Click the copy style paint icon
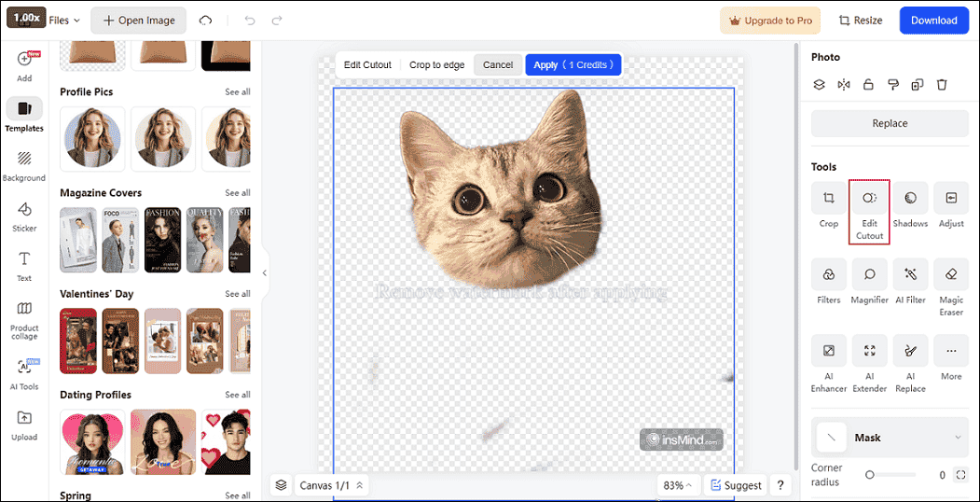Viewport: 980px width, 502px height. click(x=892, y=84)
